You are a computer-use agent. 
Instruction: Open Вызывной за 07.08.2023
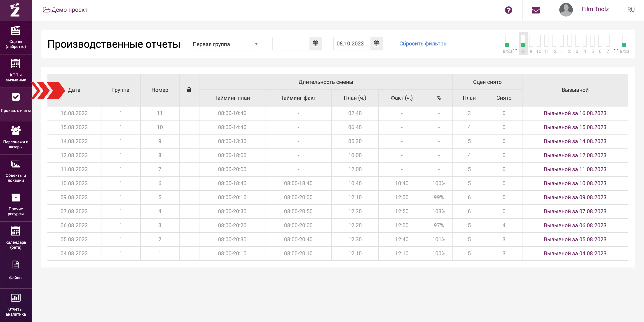click(575, 211)
